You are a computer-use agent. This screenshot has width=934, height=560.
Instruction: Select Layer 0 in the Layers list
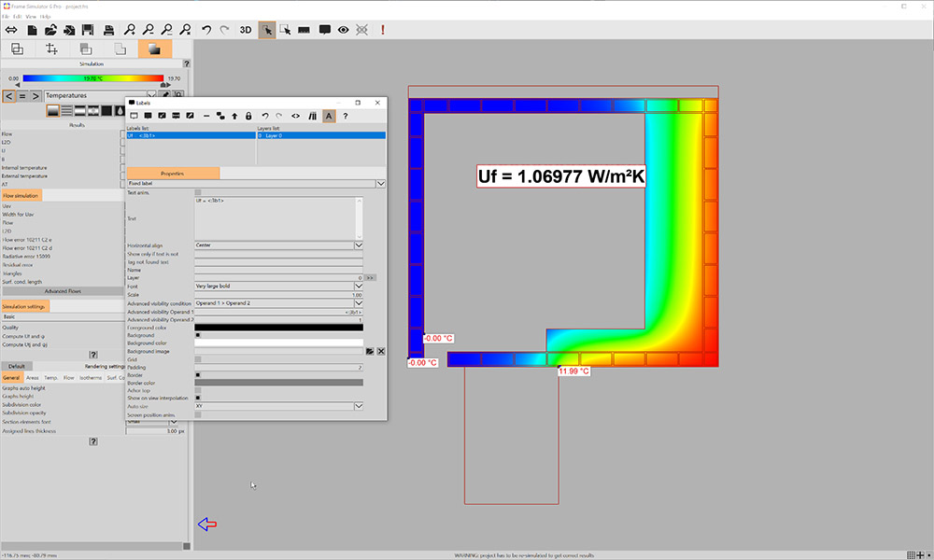coord(321,135)
